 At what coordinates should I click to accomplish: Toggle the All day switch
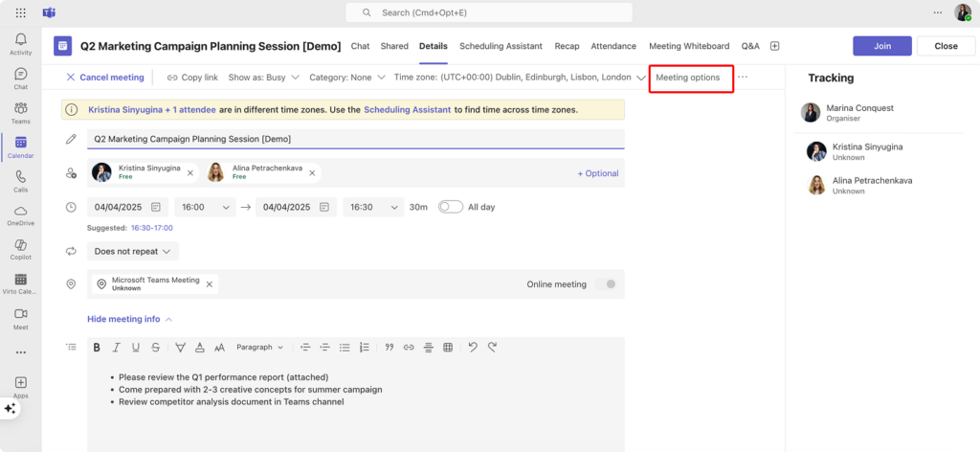click(451, 207)
